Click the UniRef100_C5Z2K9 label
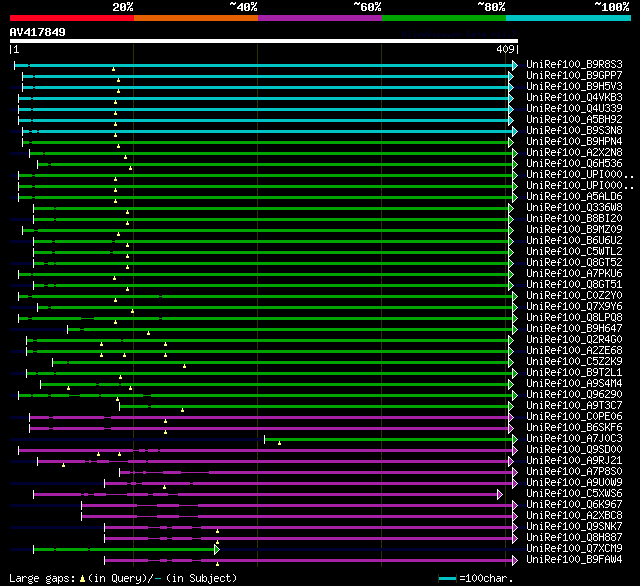Screen dimensions: 640x586 pos(574,362)
